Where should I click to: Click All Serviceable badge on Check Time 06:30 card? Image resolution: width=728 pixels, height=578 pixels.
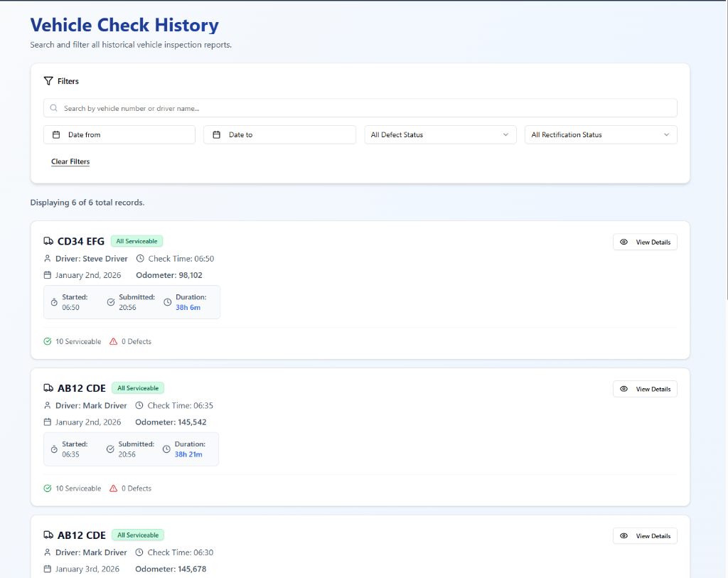(138, 535)
